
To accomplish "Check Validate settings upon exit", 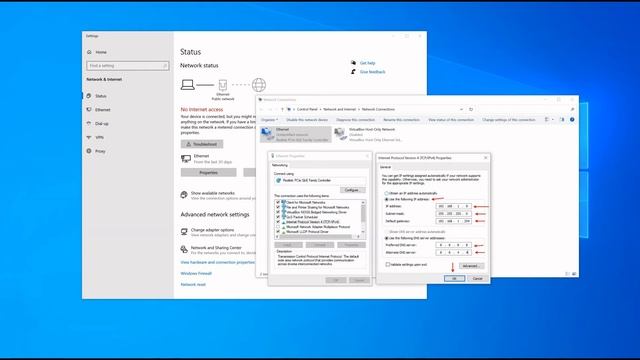I will pyautogui.click(x=388, y=264).
